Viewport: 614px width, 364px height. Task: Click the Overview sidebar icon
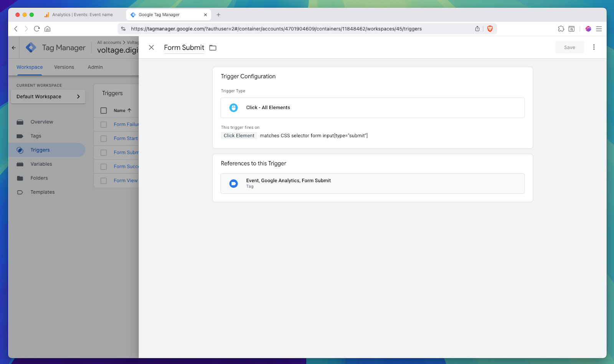pyautogui.click(x=20, y=122)
